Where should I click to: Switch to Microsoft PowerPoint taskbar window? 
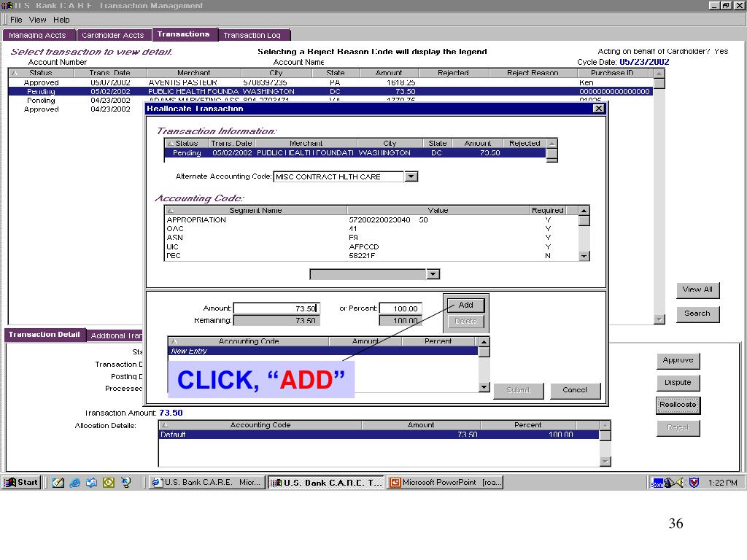pos(446,483)
